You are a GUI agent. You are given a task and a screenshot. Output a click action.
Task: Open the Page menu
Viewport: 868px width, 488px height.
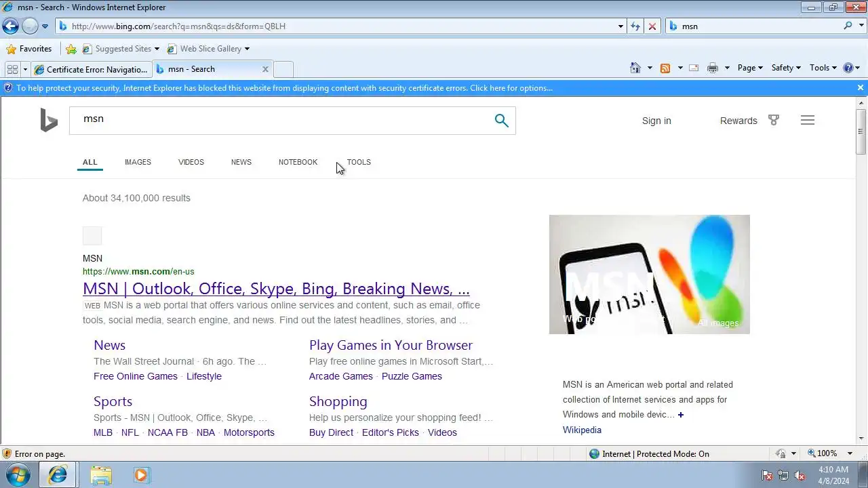[750, 68]
